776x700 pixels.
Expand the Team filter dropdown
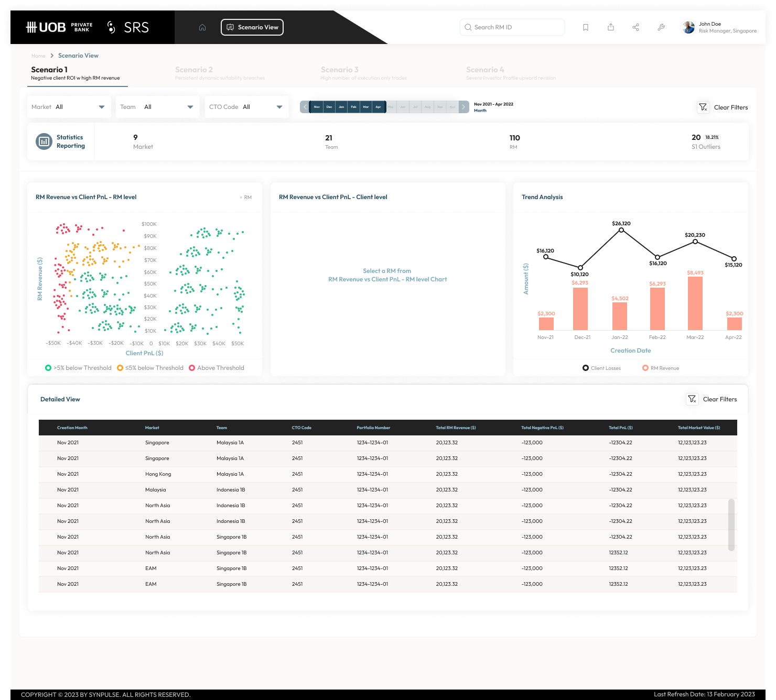(x=157, y=107)
